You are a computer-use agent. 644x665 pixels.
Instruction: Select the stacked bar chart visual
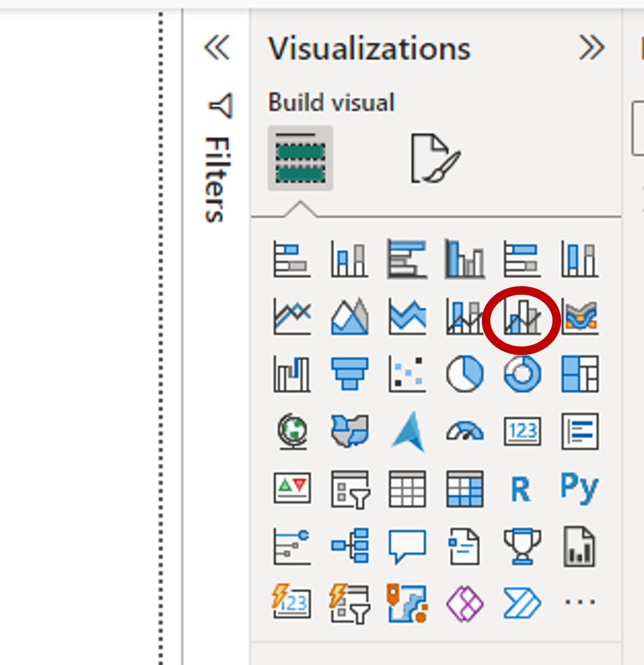(292, 258)
